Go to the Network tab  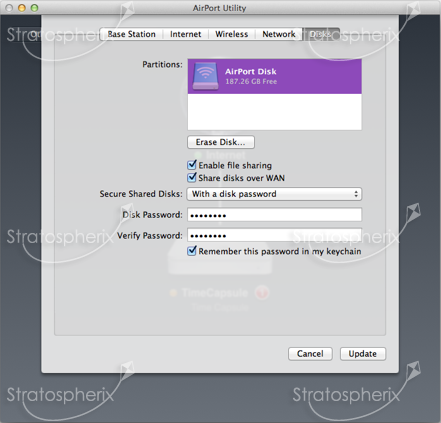279,34
